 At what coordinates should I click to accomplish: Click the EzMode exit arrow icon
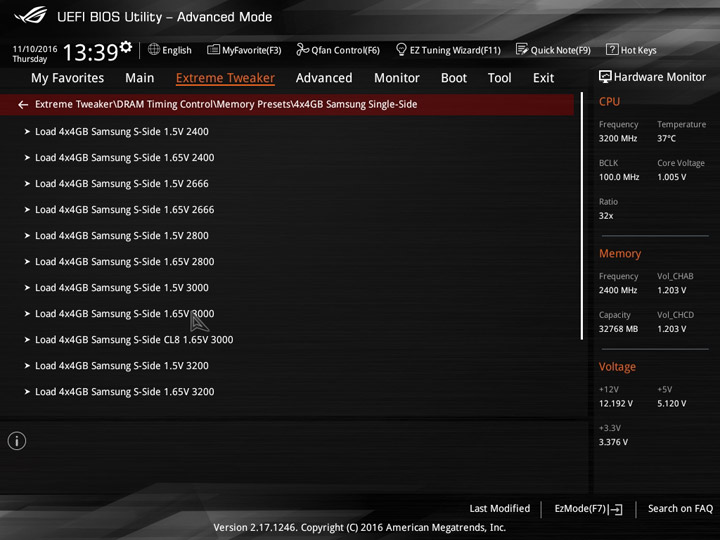[x=615, y=509]
